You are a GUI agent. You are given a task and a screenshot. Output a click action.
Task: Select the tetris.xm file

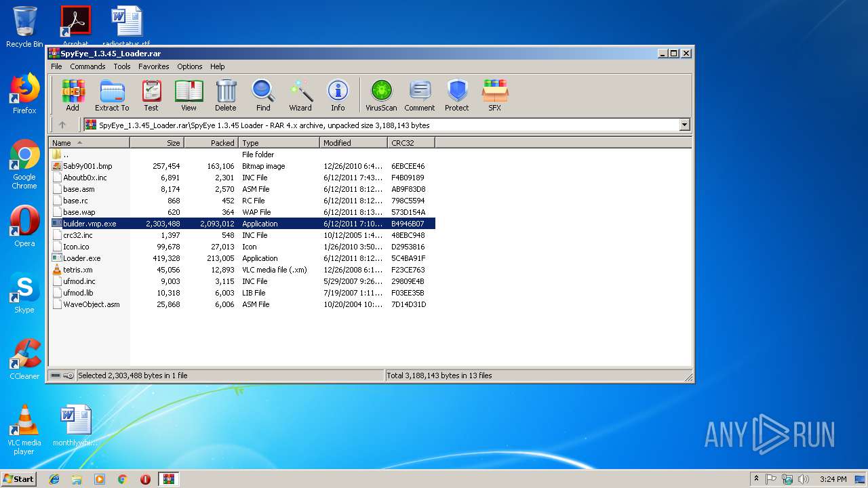[x=242, y=270]
